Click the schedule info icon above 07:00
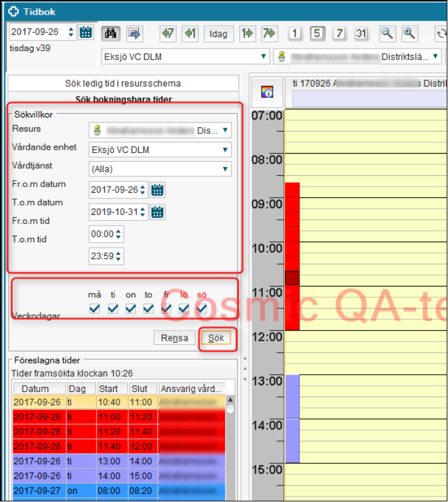 [x=267, y=92]
